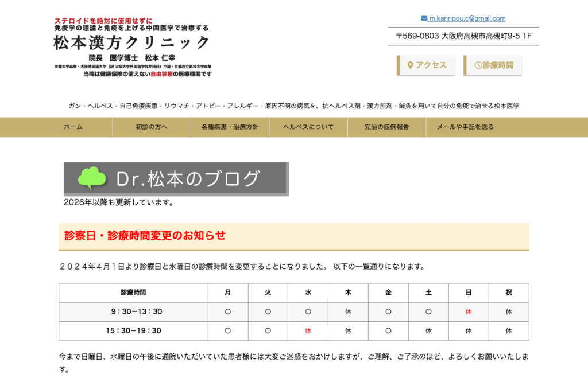Open the m.kannpou.c@gmail.com email link

[467, 18]
